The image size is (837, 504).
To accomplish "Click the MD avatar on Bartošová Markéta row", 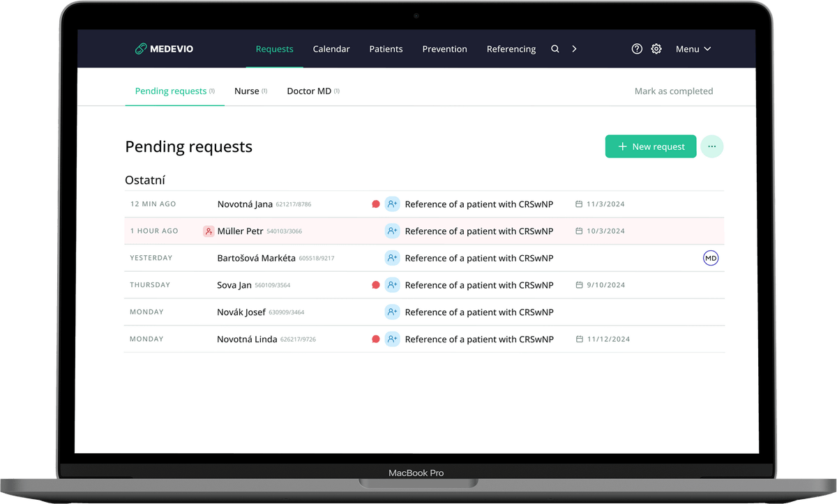I will pyautogui.click(x=710, y=259).
